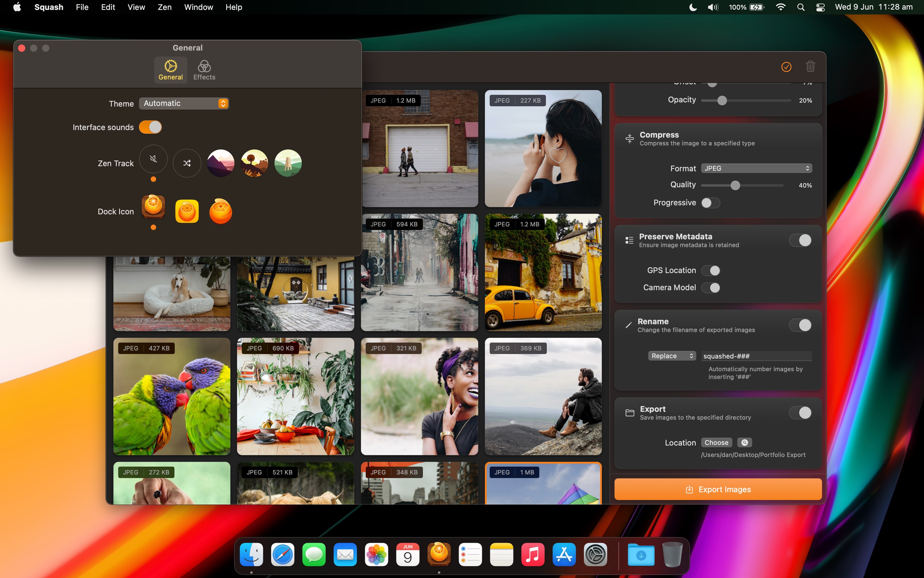Select the muted Zen Track option
The height and width of the screenshot is (578, 924).
(153, 159)
